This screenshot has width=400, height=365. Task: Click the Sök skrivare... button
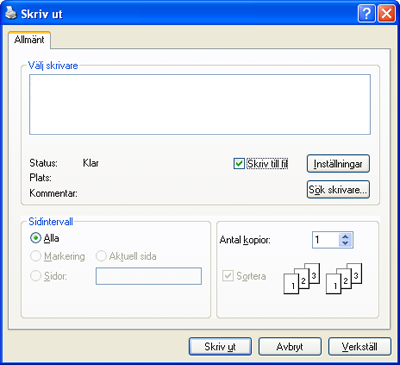[338, 190]
